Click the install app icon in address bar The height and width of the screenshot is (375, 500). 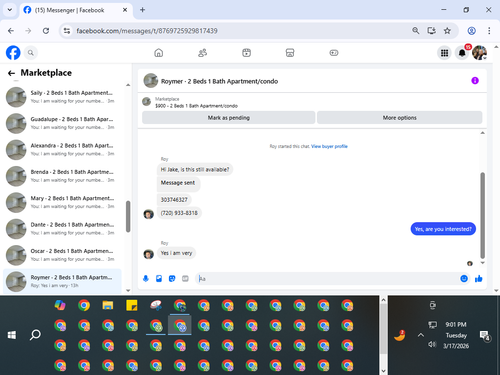[432, 31]
